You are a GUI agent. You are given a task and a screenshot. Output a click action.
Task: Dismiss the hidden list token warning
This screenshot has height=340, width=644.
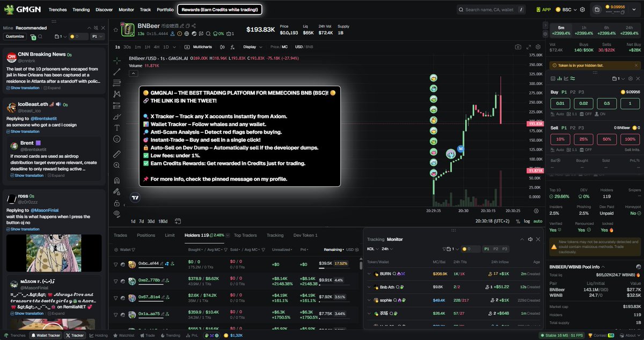[x=637, y=65]
